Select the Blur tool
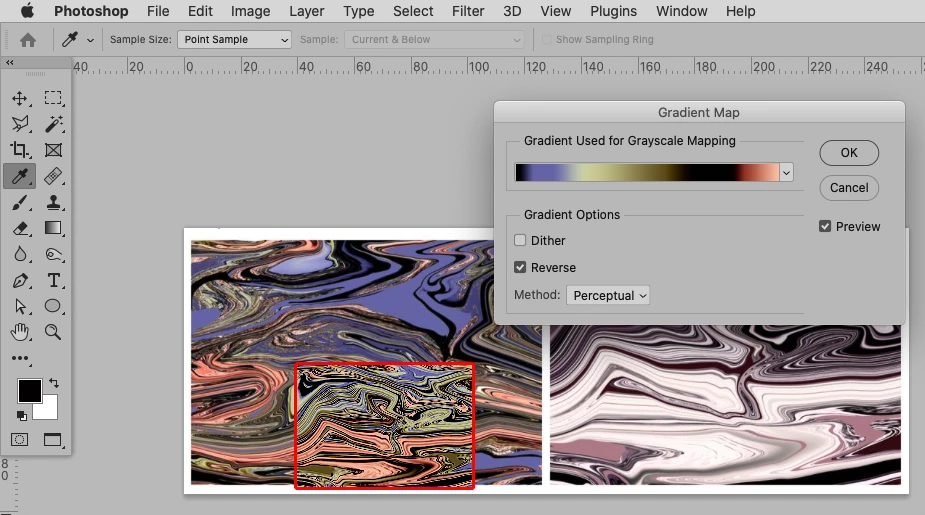 (19, 254)
